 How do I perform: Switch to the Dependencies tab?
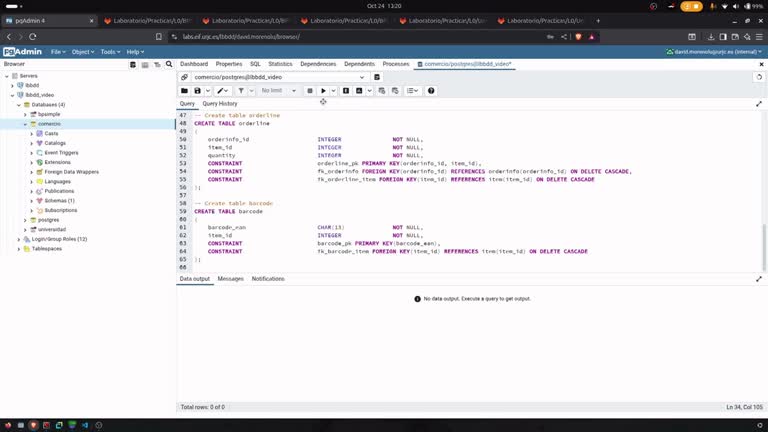[318, 64]
